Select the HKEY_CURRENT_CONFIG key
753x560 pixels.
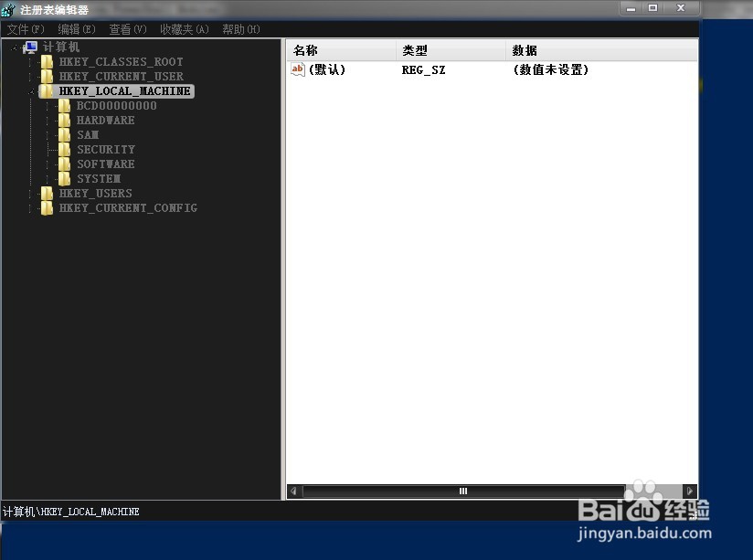(128, 208)
